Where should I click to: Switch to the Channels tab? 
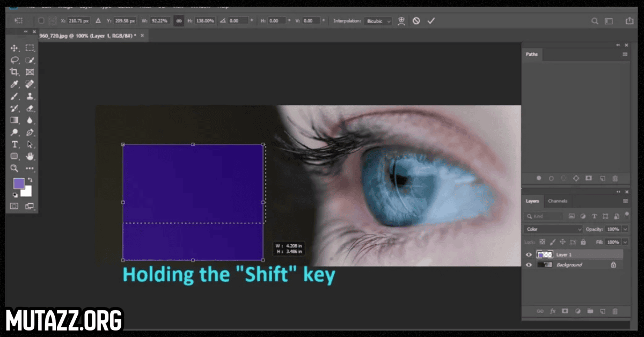pyautogui.click(x=558, y=201)
